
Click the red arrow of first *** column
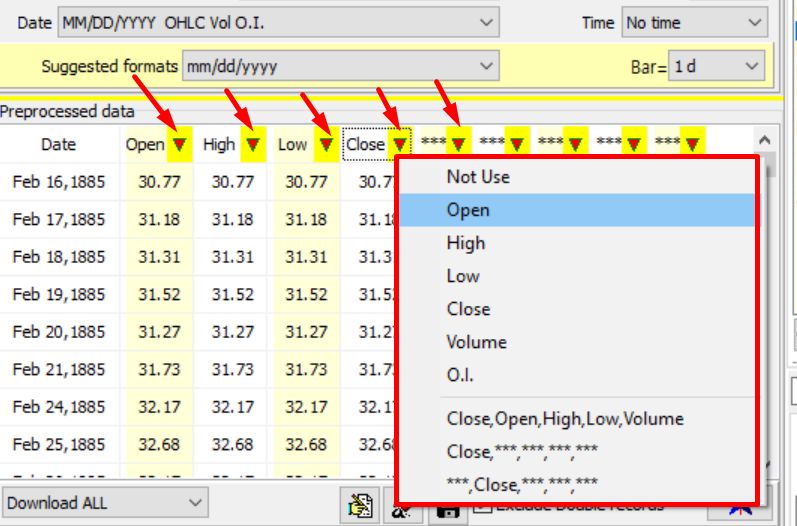458,144
